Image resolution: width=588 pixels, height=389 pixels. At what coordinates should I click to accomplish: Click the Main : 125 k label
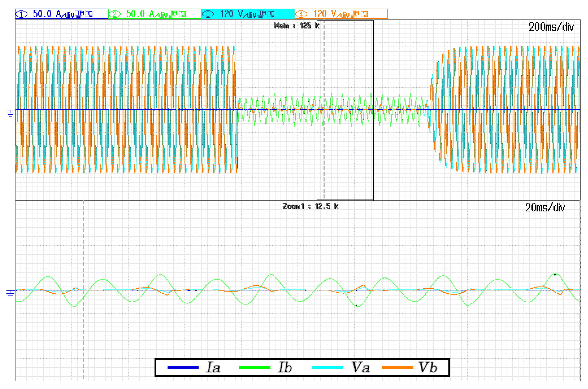point(296,26)
